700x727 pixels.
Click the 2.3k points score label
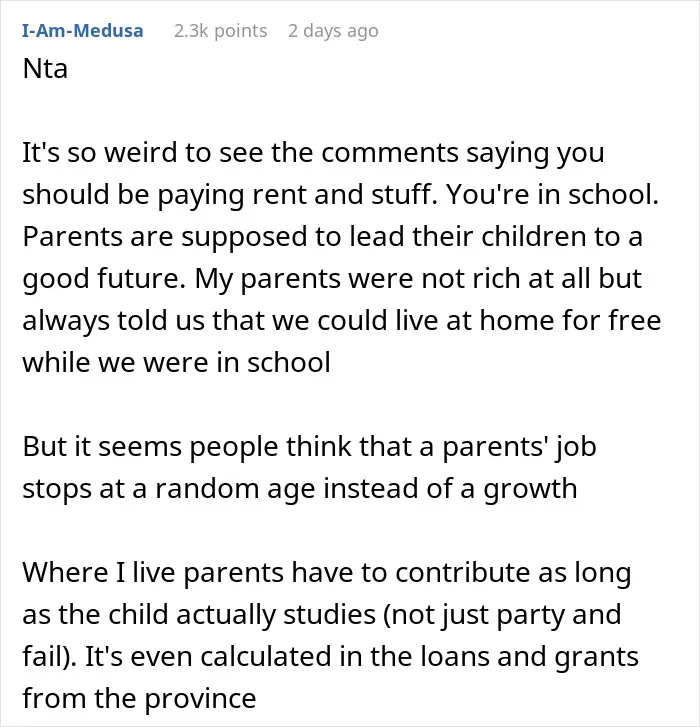tap(221, 31)
